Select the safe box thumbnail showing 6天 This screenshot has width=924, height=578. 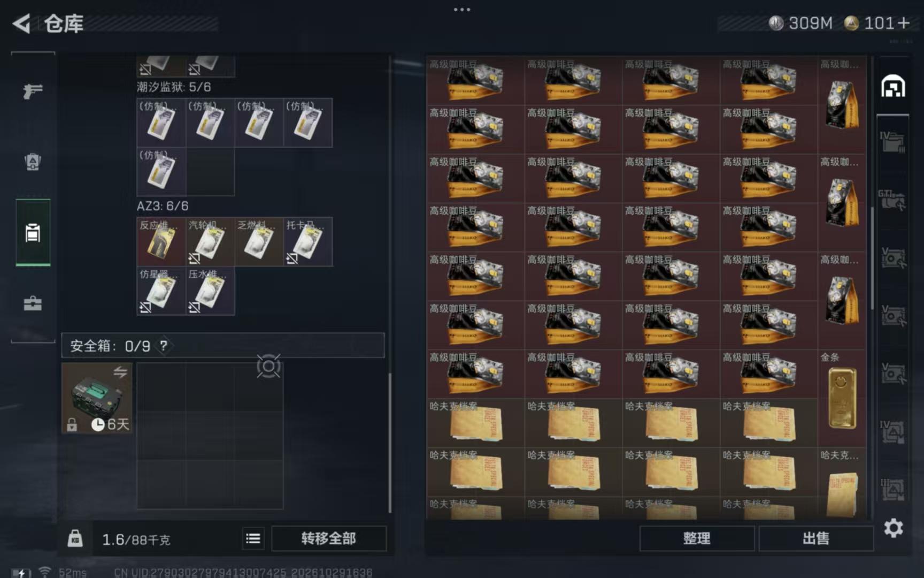point(97,398)
